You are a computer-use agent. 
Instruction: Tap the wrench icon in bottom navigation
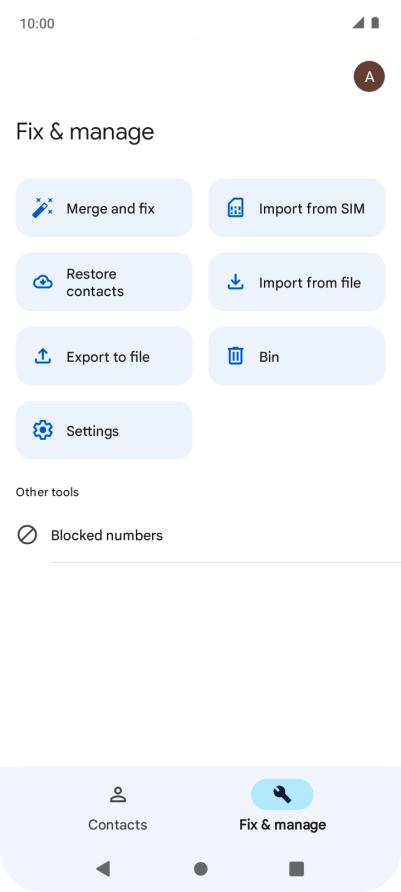282,794
